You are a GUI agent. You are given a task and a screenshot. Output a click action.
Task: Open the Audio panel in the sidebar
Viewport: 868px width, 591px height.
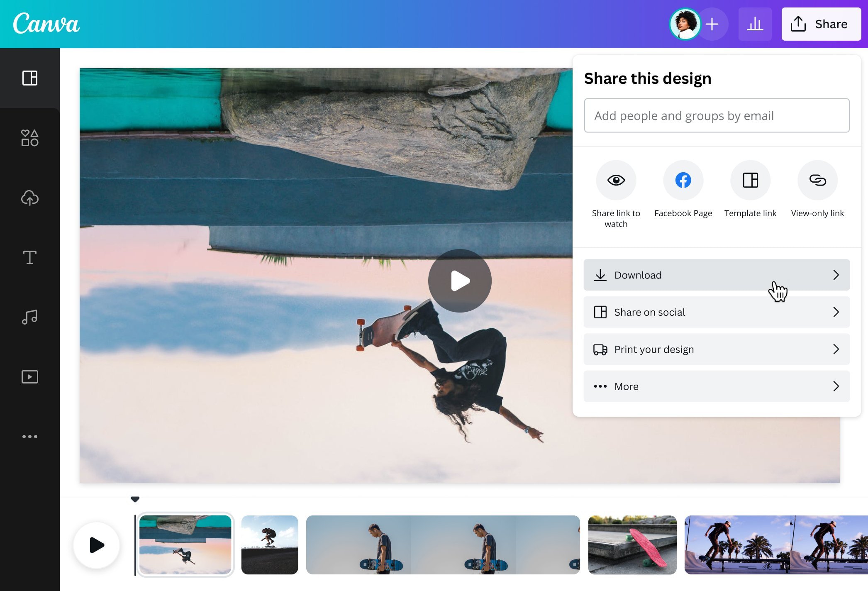[29, 317]
